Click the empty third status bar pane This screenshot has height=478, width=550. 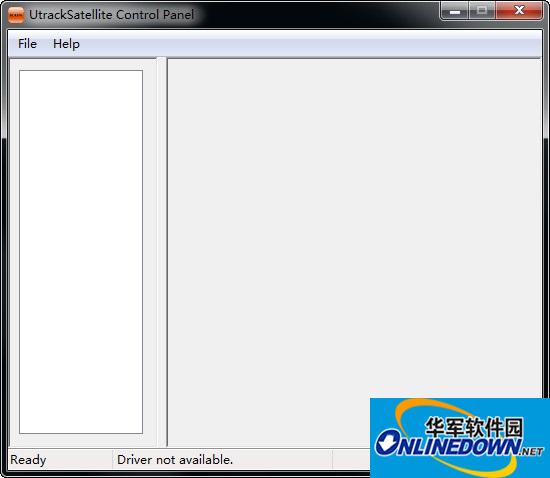coord(351,460)
